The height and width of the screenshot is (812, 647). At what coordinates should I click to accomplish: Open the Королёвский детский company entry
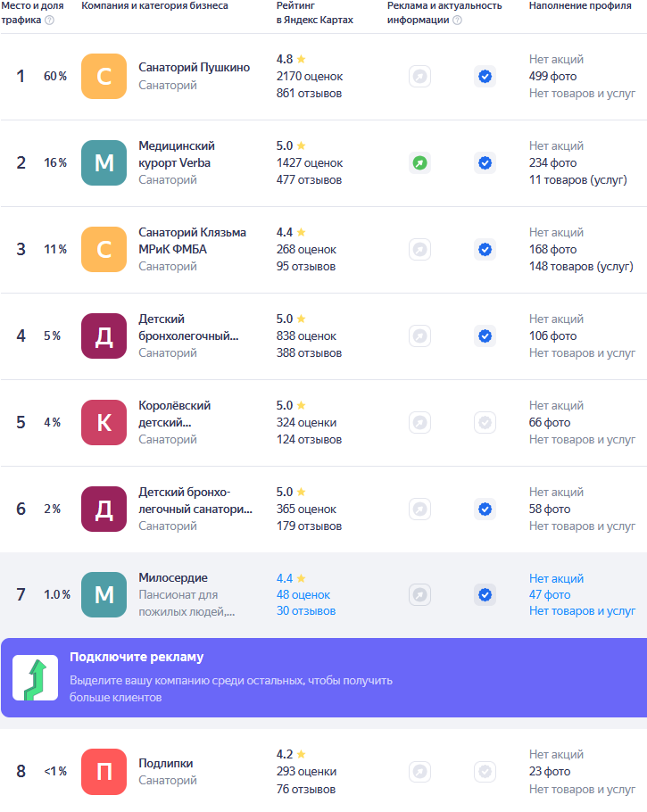[x=174, y=413]
